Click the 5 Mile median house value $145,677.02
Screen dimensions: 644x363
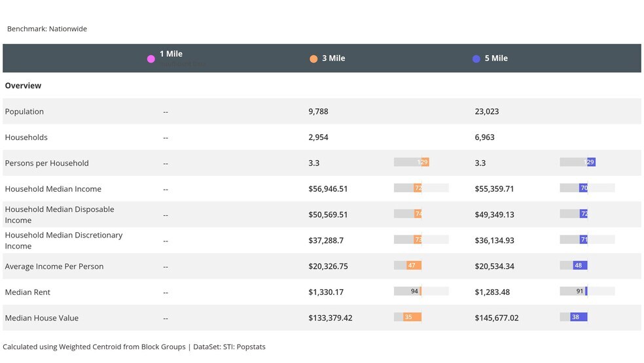pos(496,319)
